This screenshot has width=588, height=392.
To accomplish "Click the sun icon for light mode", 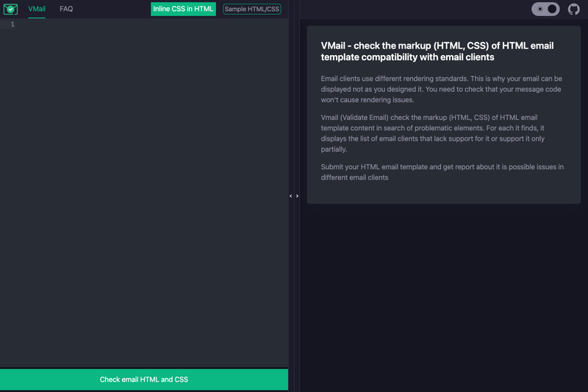I will 540,9.
